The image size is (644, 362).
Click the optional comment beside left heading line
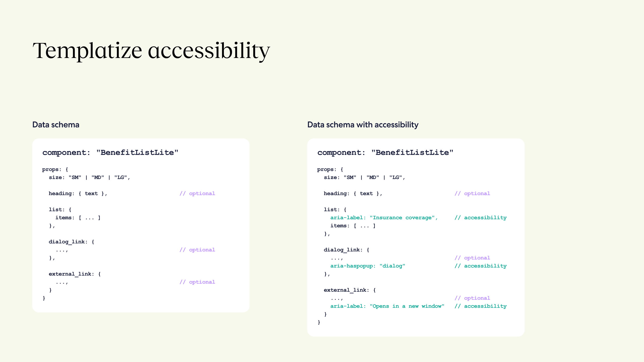(197, 193)
